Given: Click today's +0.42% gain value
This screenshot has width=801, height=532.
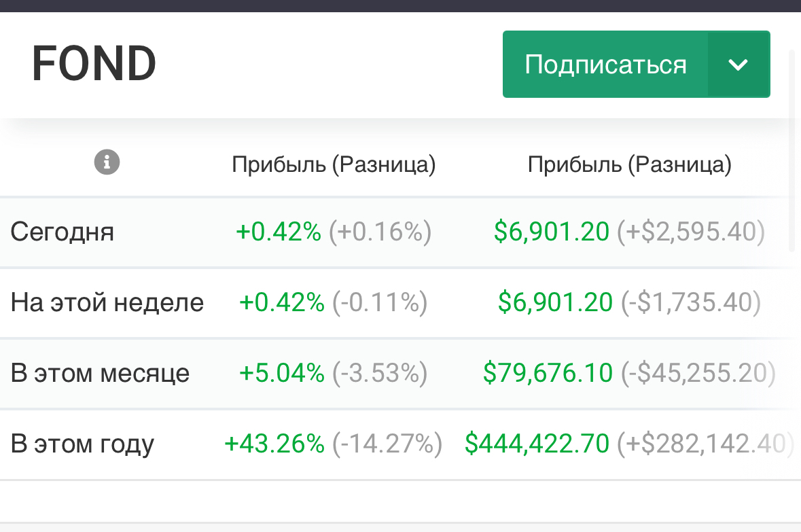Looking at the screenshot, I should tap(278, 232).
